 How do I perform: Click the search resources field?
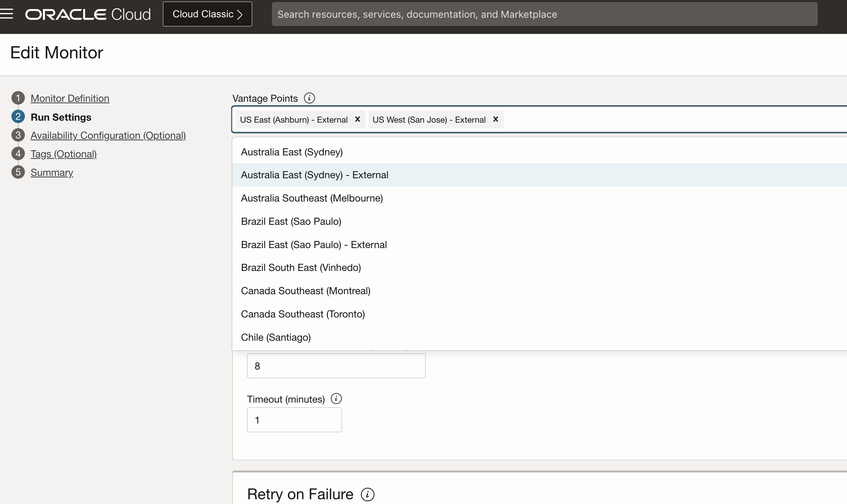(544, 14)
